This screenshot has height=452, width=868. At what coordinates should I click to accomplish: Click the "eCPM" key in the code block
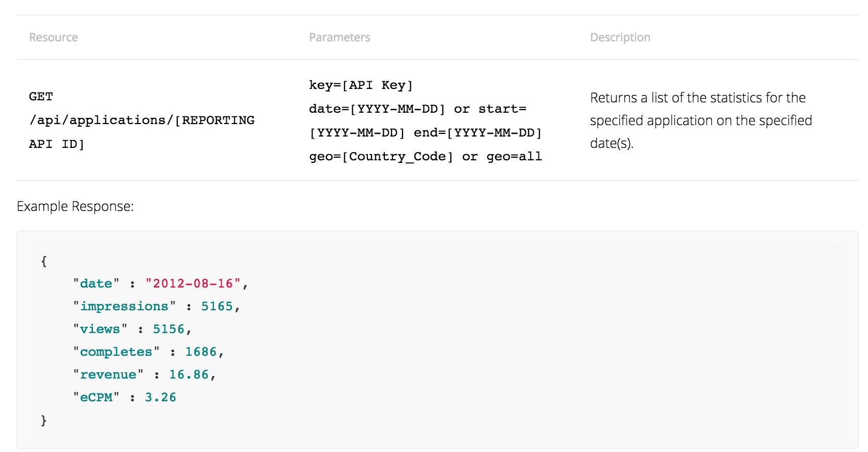96,397
